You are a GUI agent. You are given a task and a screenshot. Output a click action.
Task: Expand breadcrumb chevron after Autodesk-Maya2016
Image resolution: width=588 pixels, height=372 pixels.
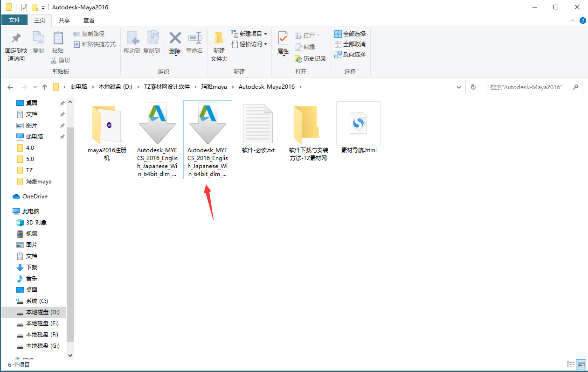click(x=300, y=87)
